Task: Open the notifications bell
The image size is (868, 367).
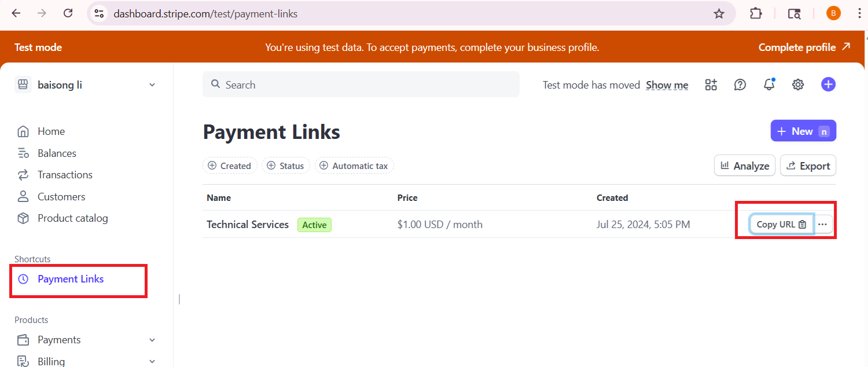Action: [x=769, y=85]
